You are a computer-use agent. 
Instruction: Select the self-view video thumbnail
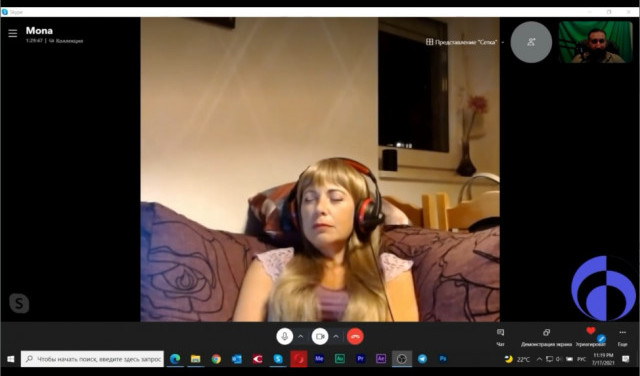click(x=596, y=42)
